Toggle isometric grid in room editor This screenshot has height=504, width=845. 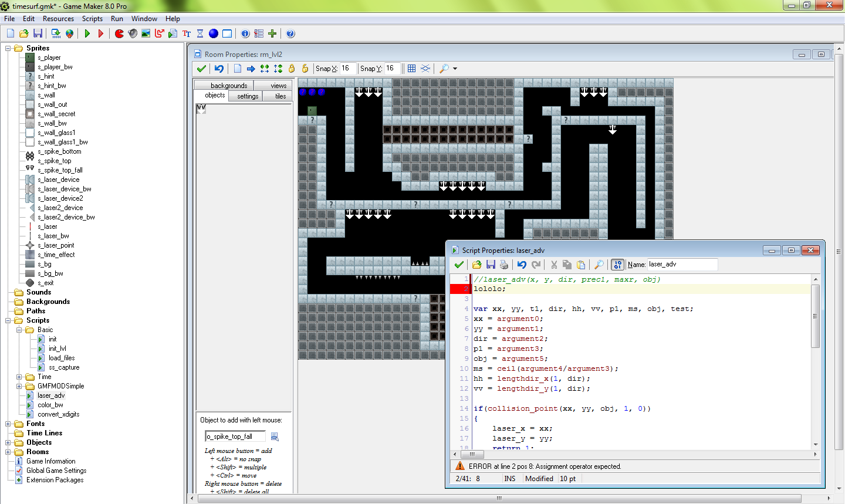coord(425,69)
